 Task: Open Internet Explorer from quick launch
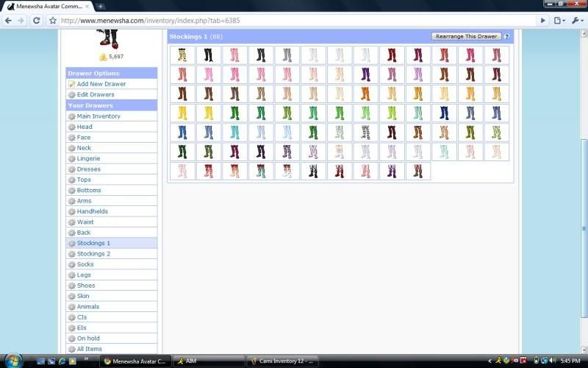(x=62, y=361)
